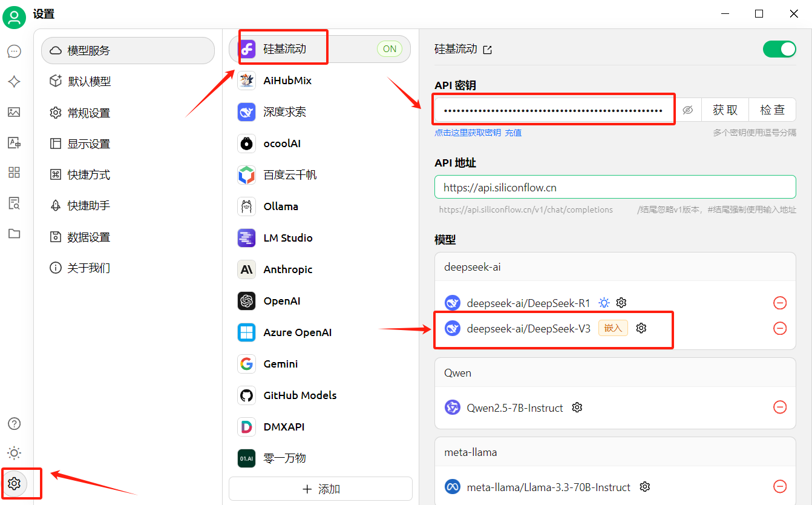This screenshot has height=505, width=812.
Task: Click the 添加 provider button
Action: [x=321, y=489]
